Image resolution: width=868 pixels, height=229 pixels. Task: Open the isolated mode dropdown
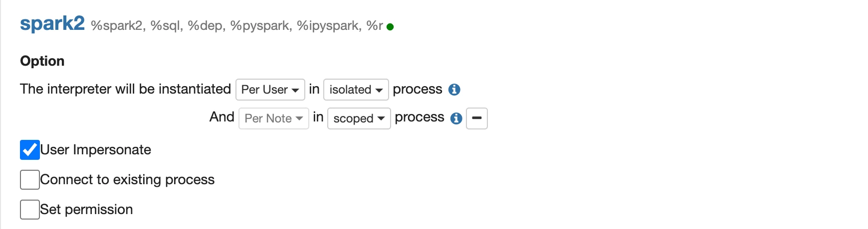356,90
